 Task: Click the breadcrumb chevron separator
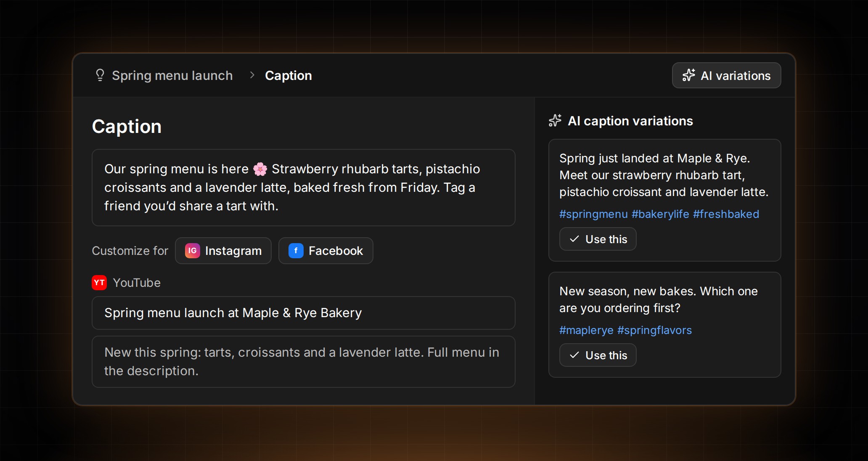252,75
